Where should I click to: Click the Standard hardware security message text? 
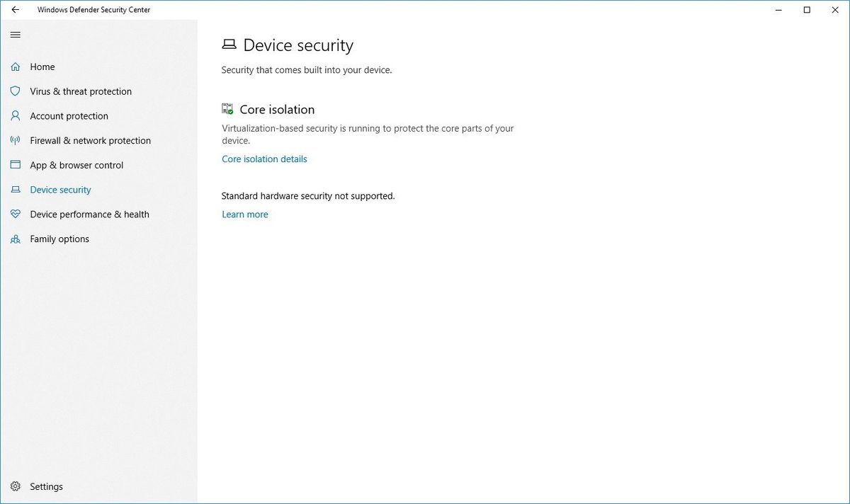307,195
